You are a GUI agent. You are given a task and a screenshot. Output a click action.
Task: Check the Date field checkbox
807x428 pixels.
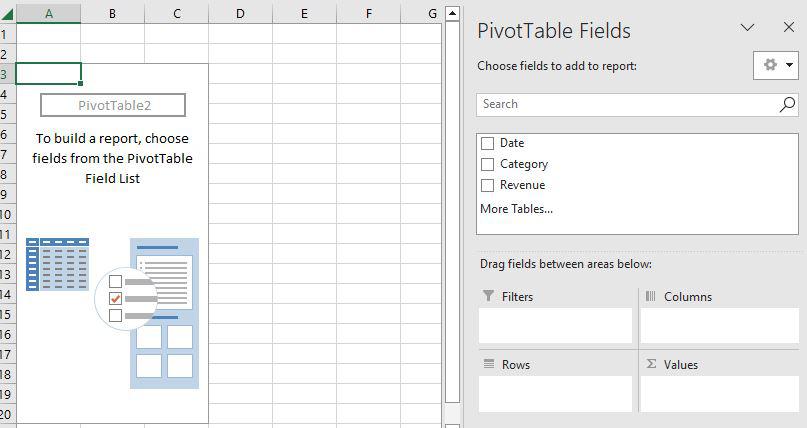point(488,143)
